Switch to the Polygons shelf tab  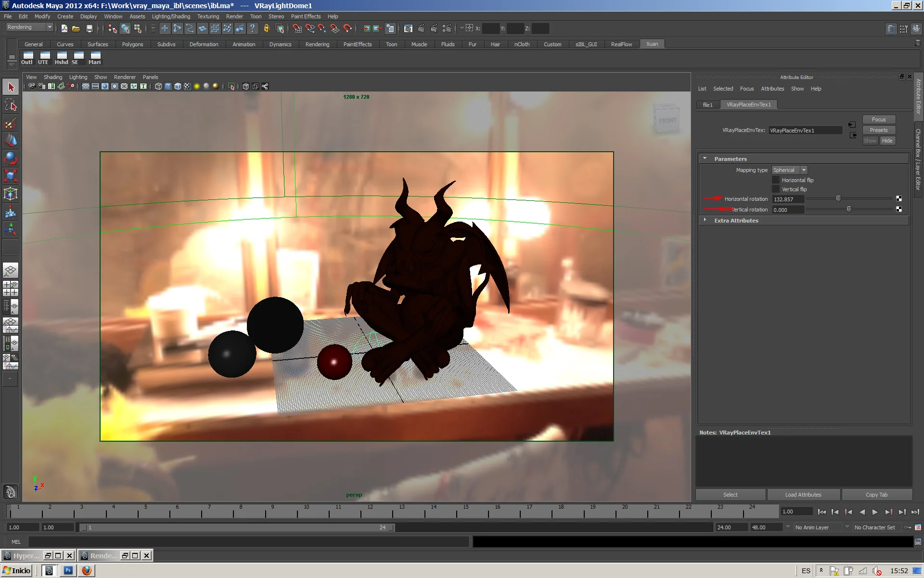132,44
